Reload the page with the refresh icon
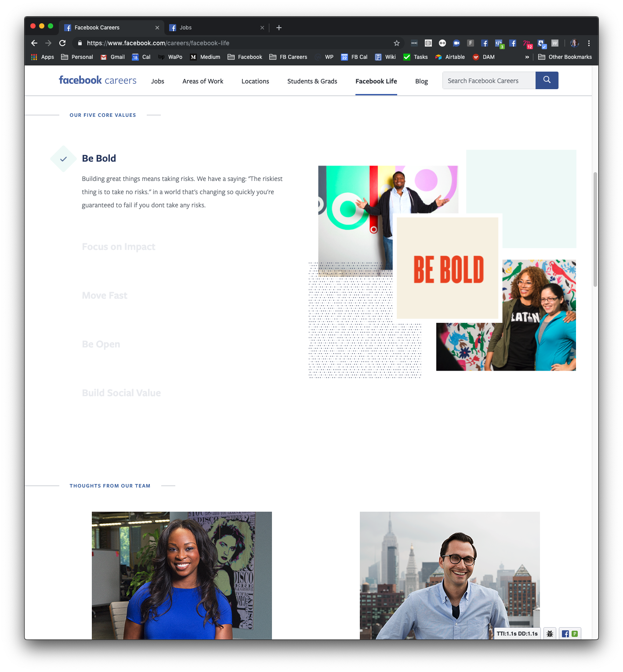 [62, 43]
